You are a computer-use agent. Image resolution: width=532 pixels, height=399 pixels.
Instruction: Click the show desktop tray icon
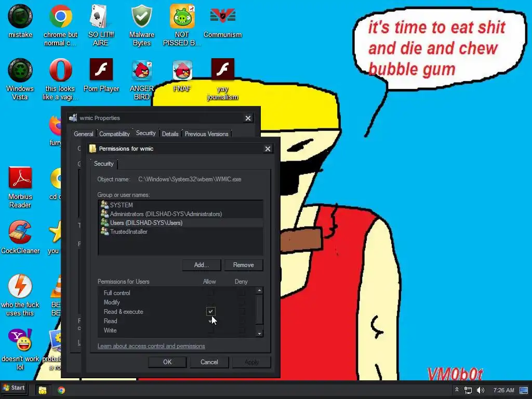524,390
